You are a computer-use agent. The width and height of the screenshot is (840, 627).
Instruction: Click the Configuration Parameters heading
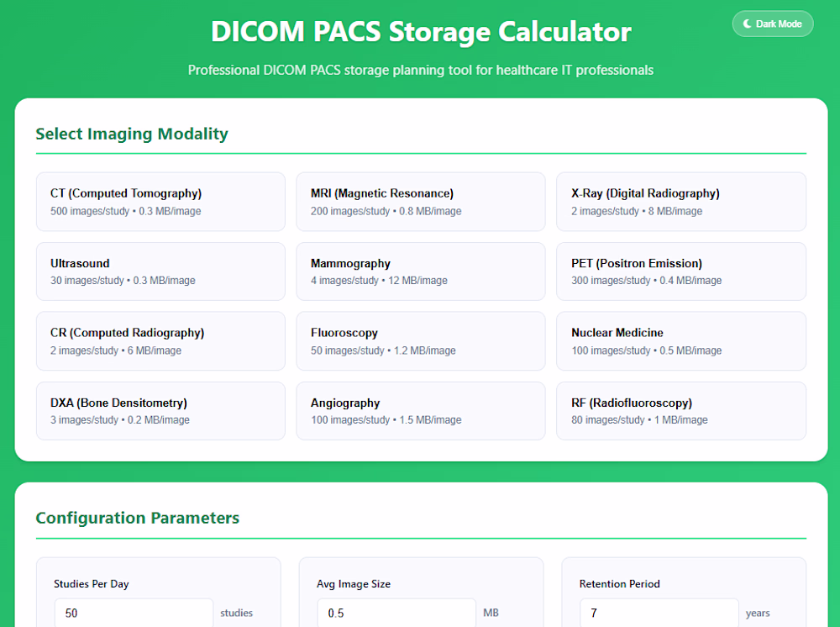pos(138,518)
